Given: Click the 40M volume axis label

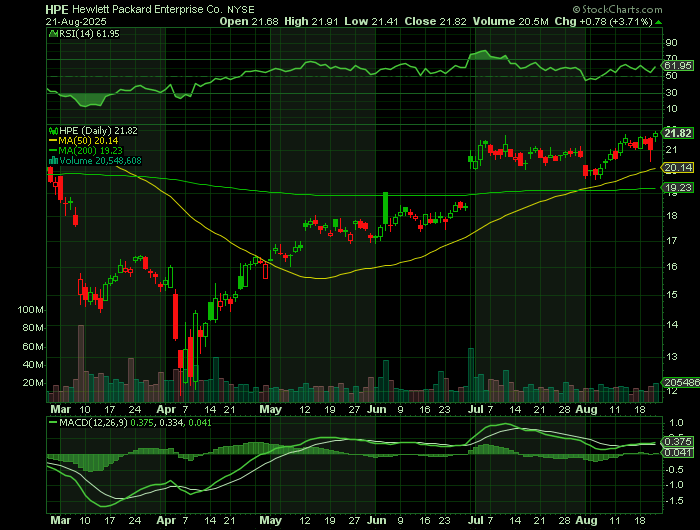Looking at the screenshot, I should [x=33, y=365].
